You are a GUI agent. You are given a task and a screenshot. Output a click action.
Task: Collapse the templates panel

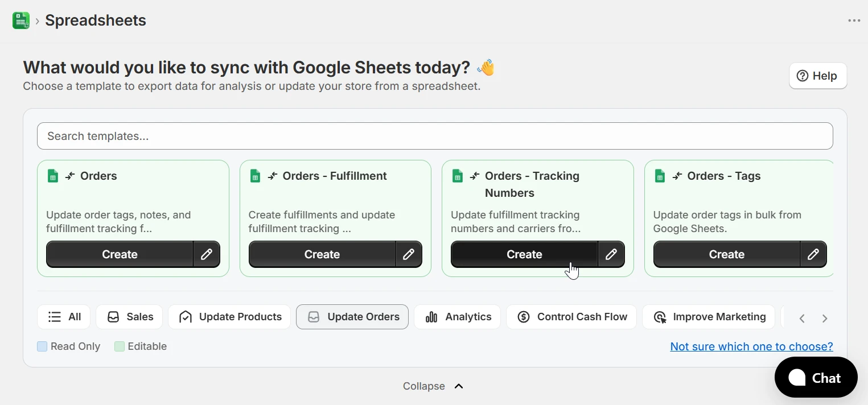tap(433, 386)
